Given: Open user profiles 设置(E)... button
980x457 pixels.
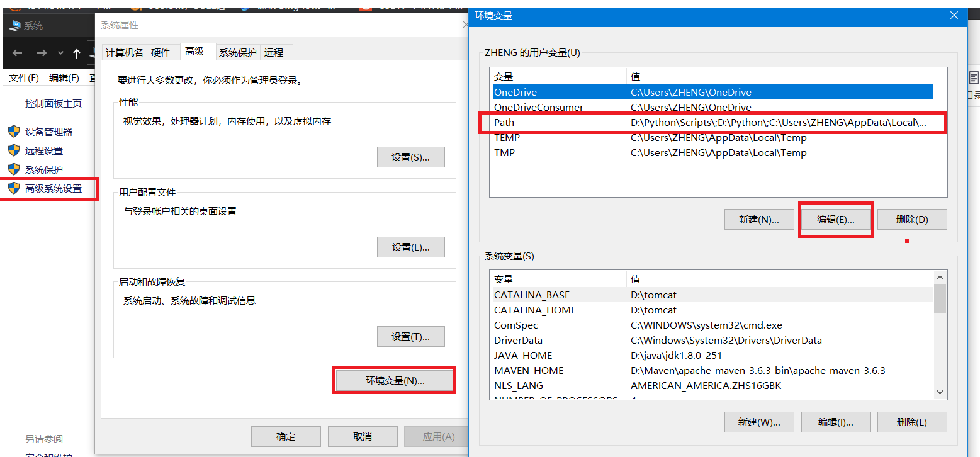Looking at the screenshot, I should pos(411,247).
